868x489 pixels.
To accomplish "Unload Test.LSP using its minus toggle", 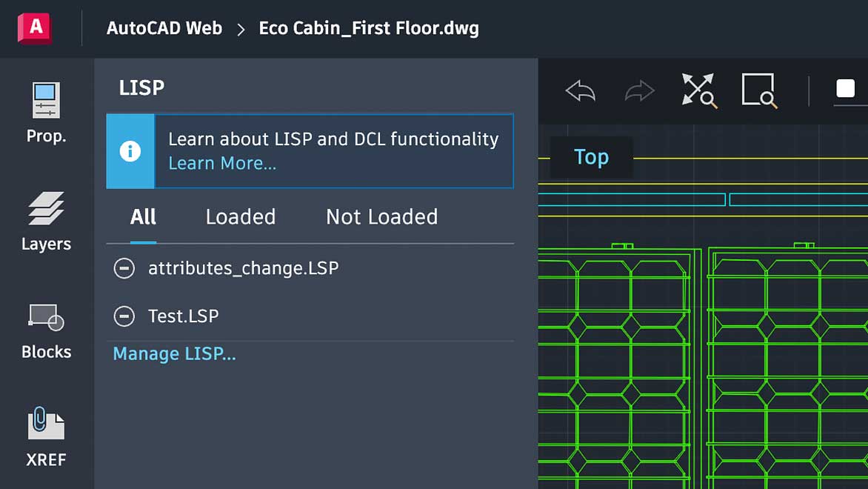I will tap(124, 316).
